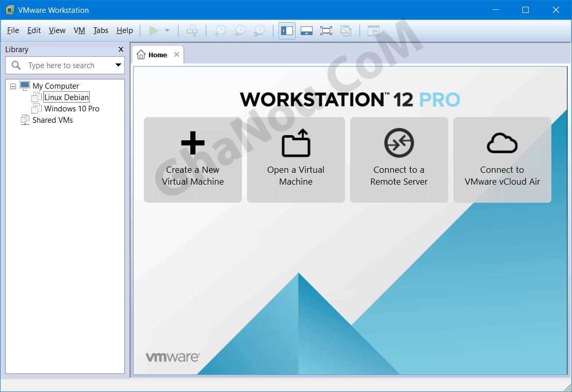Select the Windows 10 Pro virtual machine
Viewport: 572px width, 392px height.
click(x=72, y=109)
